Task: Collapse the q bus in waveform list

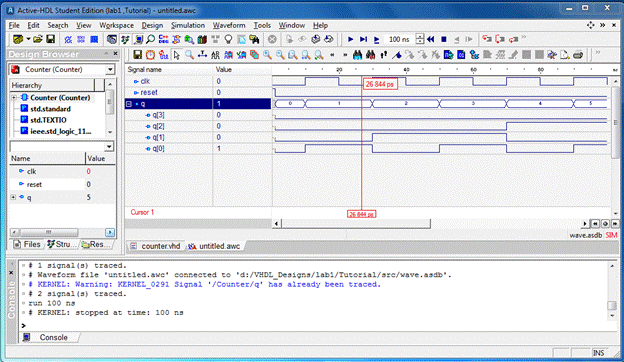Action: pos(129,104)
